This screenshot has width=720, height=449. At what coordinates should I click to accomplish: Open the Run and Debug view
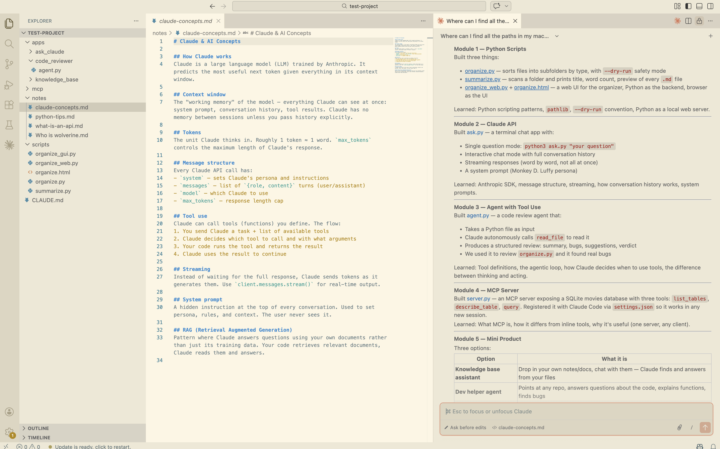(x=9, y=85)
